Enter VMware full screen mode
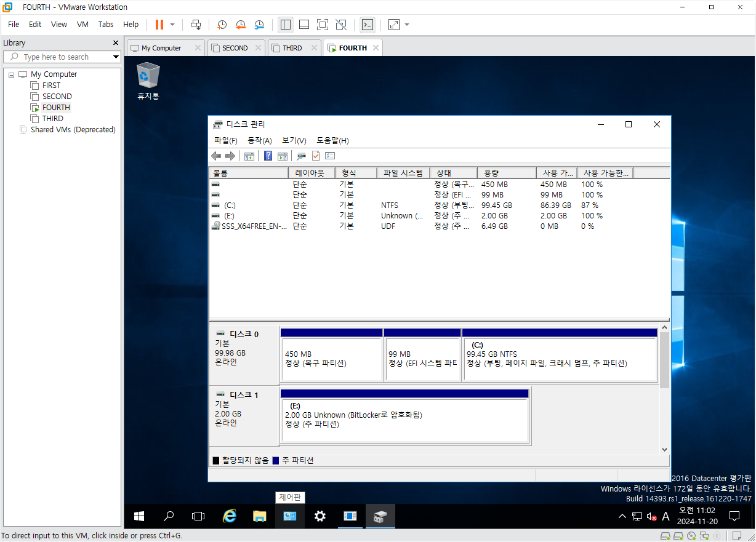The width and height of the screenshot is (756, 542). [323, 25]
